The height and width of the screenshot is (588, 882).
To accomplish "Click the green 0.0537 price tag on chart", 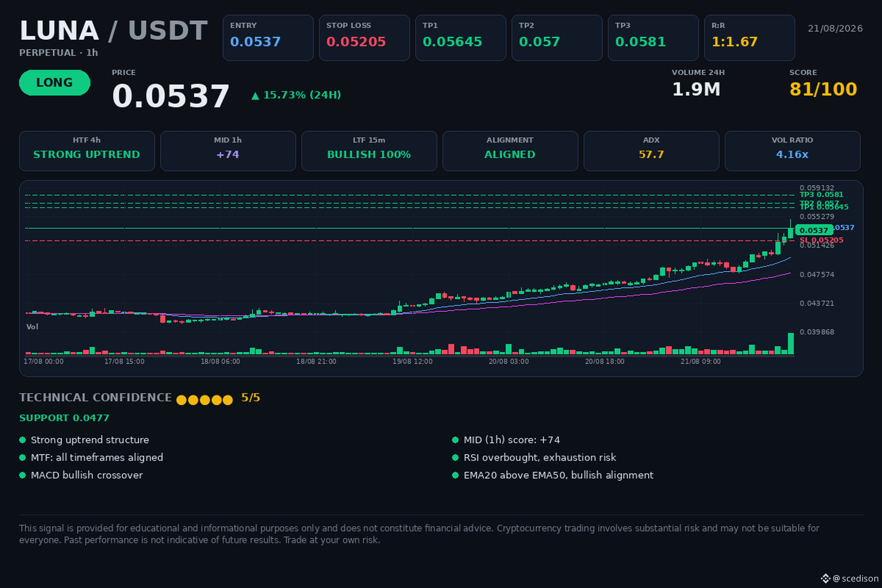I will click(x=814, y=230).
